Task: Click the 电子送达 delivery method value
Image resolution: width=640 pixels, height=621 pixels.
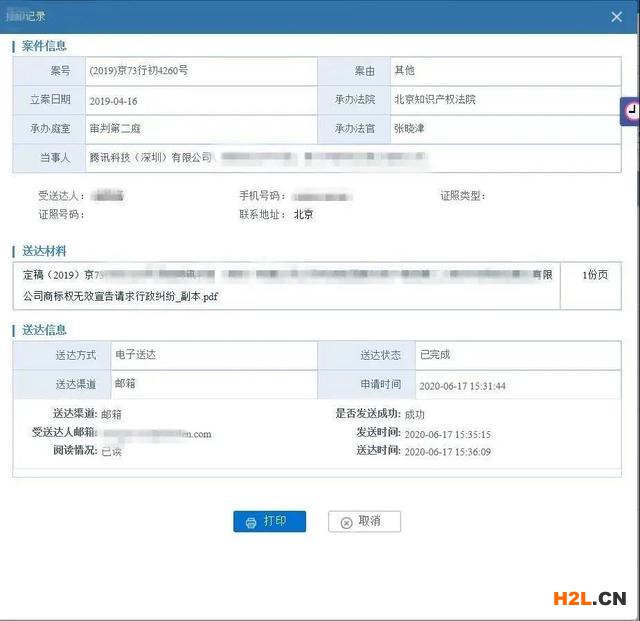Action: click(x=135, y=355)
